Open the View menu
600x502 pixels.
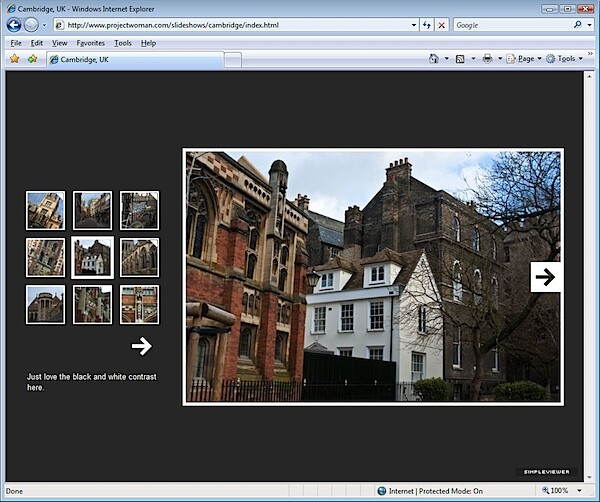point(59,43)
